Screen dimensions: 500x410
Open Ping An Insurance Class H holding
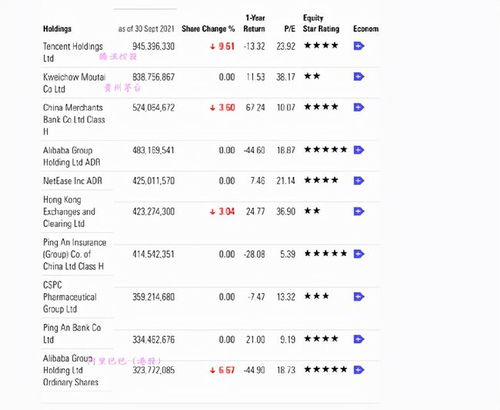(75, 254)
